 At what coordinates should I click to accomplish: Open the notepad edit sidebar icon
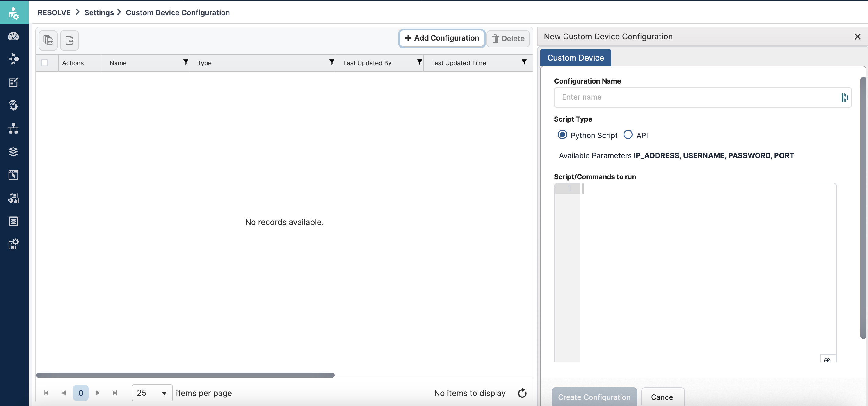click(13, 82)
